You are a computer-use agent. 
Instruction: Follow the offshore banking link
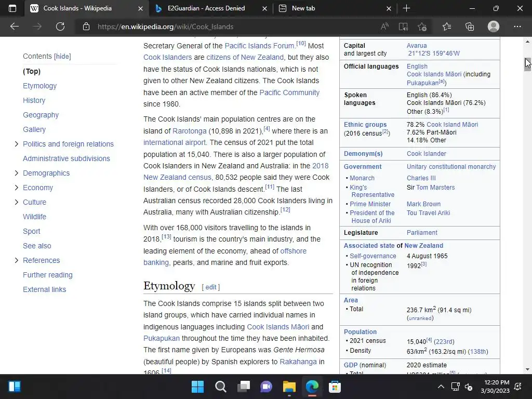click(x=293, y=251)
